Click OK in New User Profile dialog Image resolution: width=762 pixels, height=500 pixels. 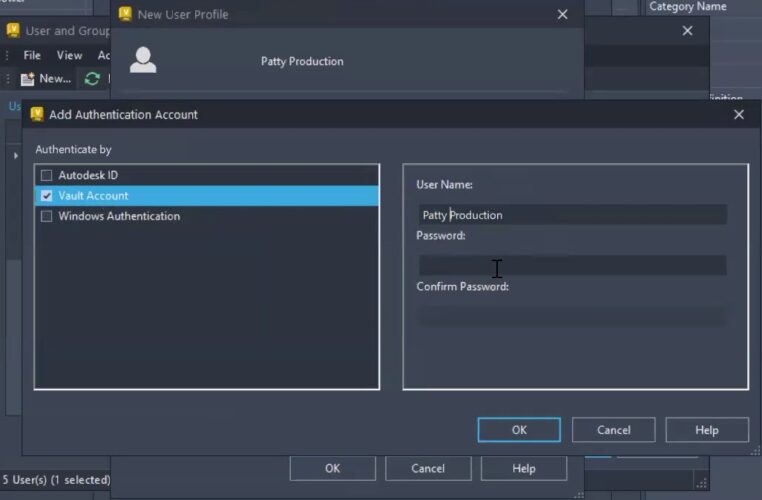pyautogui.click(x=332, y=468)
